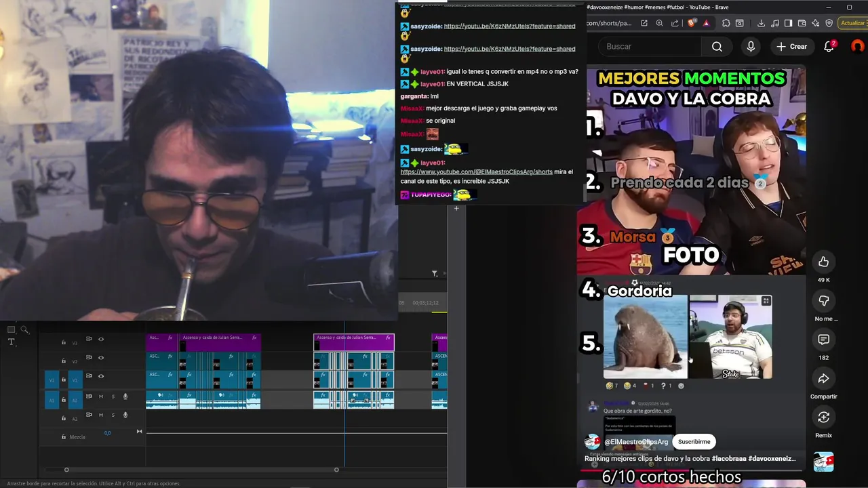Select the Zoom tool in Premiere
This screenshot has height=488, width=868.
24,329
